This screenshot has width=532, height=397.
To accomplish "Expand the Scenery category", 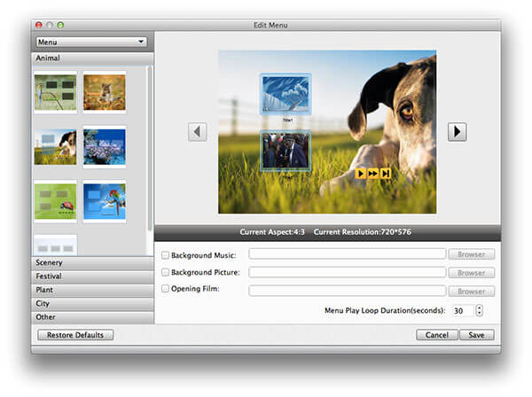I will click(92, 262).
